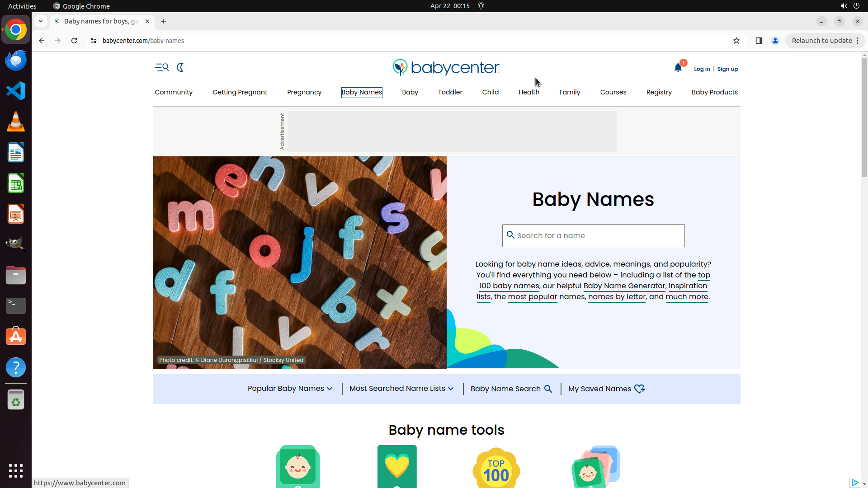
Task: Toggle the Chrome side panel
Action: coord(759,41)
